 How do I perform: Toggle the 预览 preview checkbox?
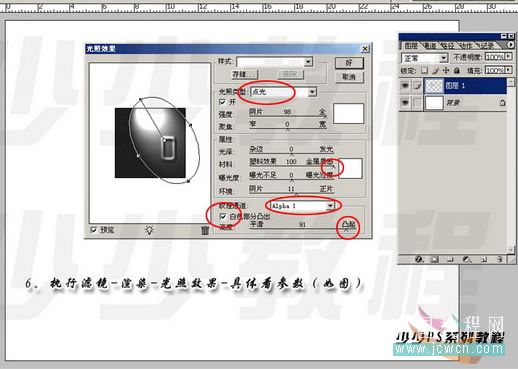[x=94, y=230]
